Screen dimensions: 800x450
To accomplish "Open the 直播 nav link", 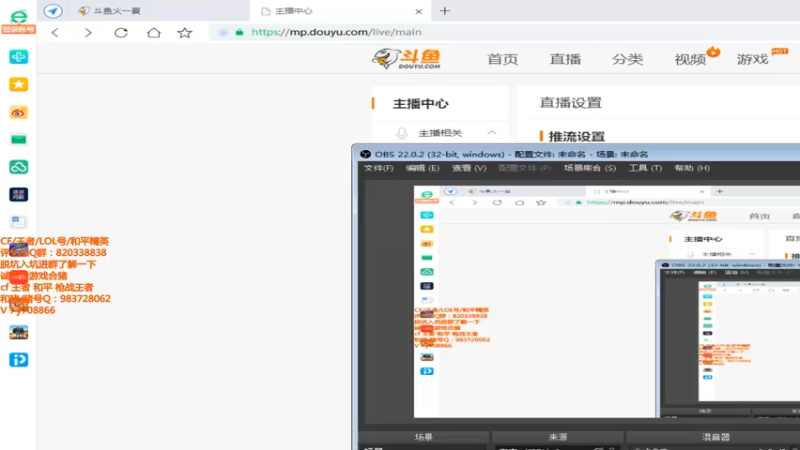I will tap(565, 59).
